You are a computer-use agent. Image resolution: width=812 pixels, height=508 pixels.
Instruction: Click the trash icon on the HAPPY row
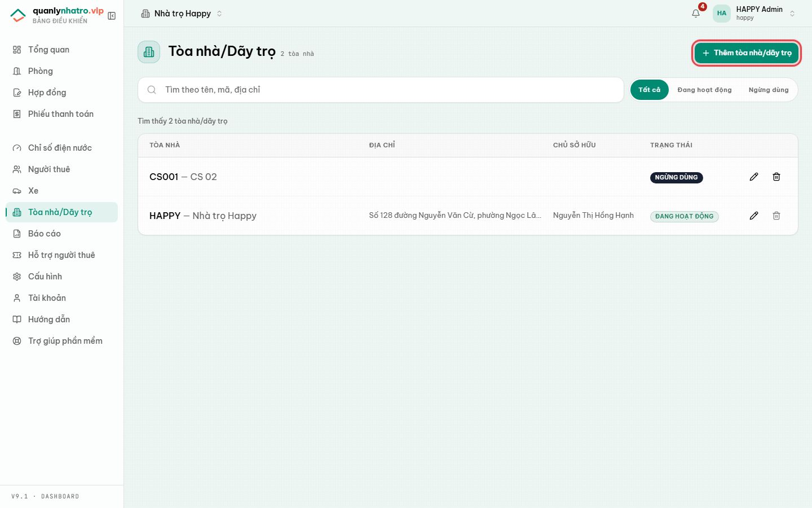(776, 216)
